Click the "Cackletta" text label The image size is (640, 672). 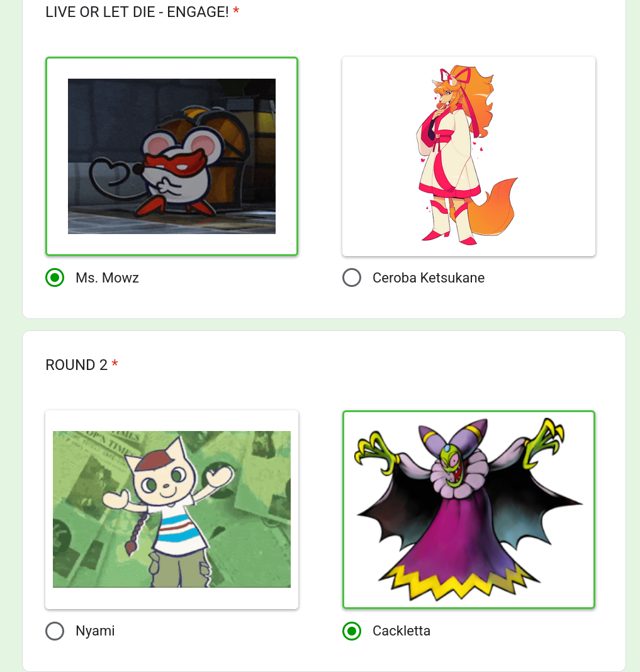(401, 631)
